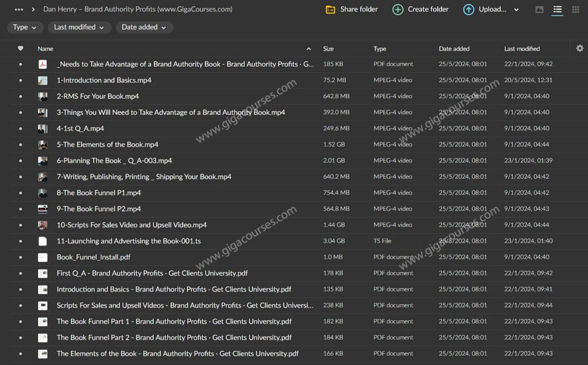Switch to grid thumbnail view

click(575, 10)
